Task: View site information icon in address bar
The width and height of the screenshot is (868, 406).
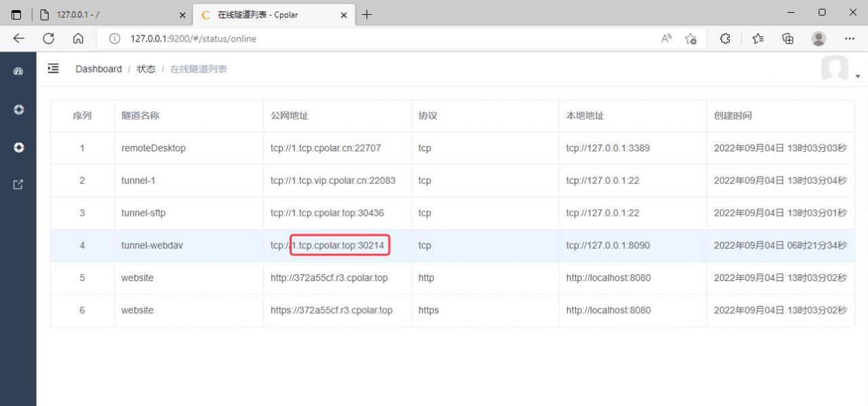Action: 115,39
